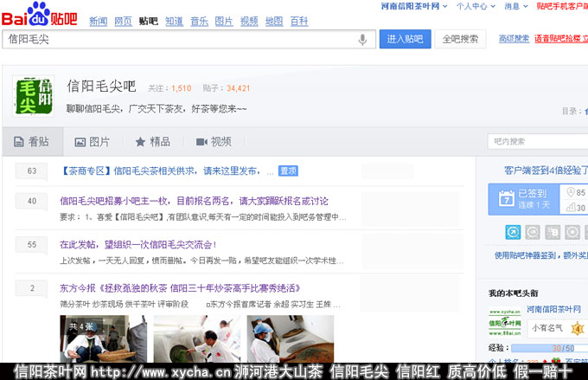Open the 视频 top navigation link

249,22
